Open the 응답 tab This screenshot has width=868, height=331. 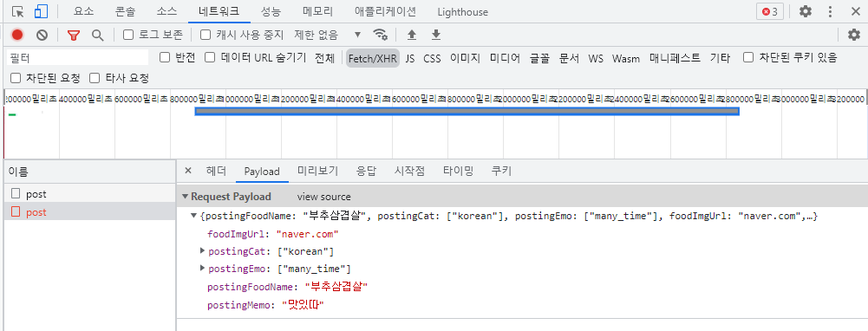[366, 171]
